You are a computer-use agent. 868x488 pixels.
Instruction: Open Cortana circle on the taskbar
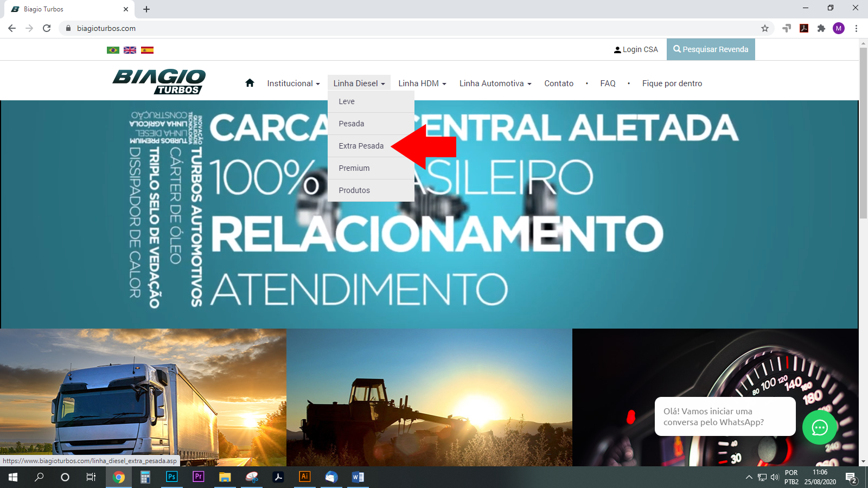65,477
